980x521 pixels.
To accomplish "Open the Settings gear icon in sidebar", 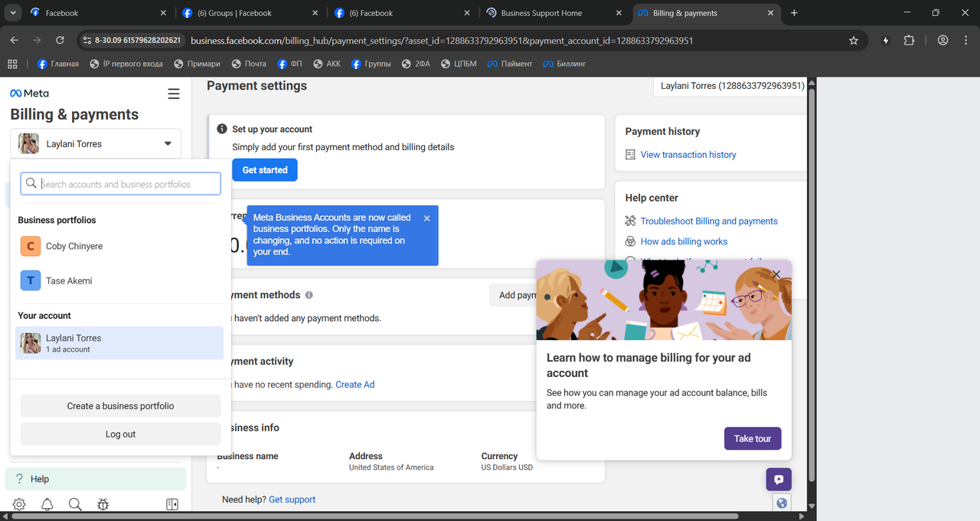I will pyautogui.click(x=19, y=504).
